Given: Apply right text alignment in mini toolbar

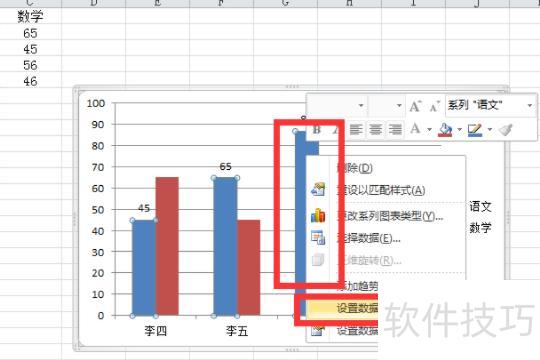Looking at the screenshot, I should 395,130.
